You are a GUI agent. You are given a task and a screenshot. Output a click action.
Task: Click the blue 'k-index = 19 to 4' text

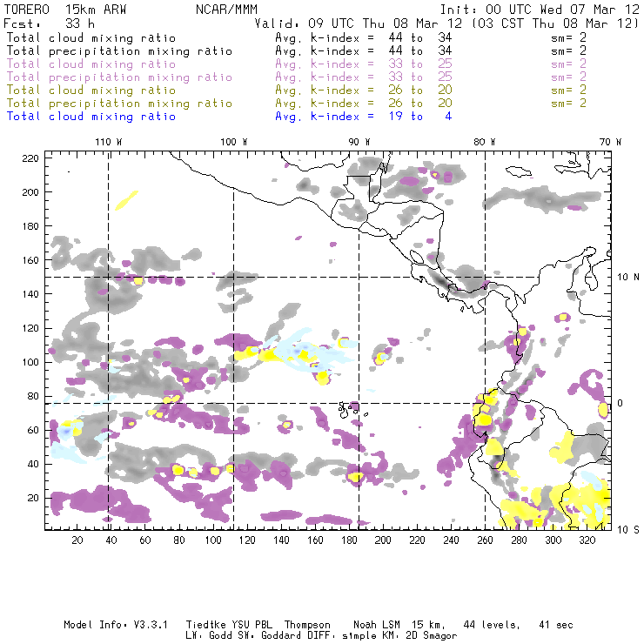click(x=380, y=117)
